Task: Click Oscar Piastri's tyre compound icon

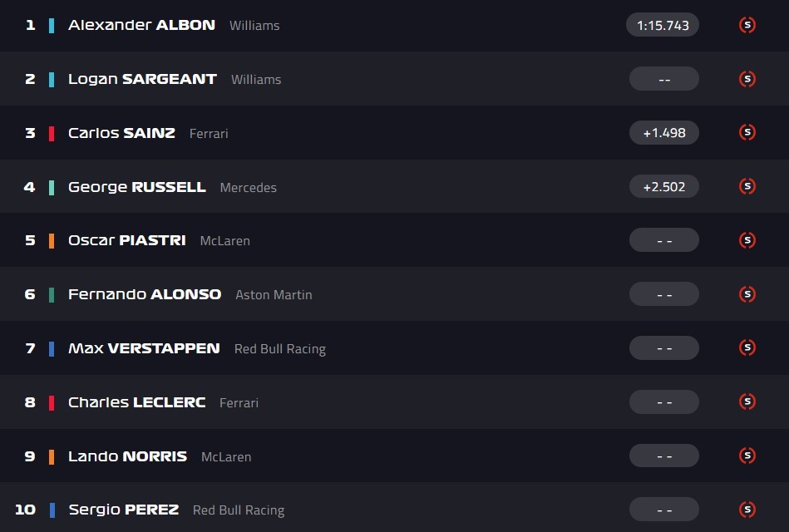Action: click(747, 240)
